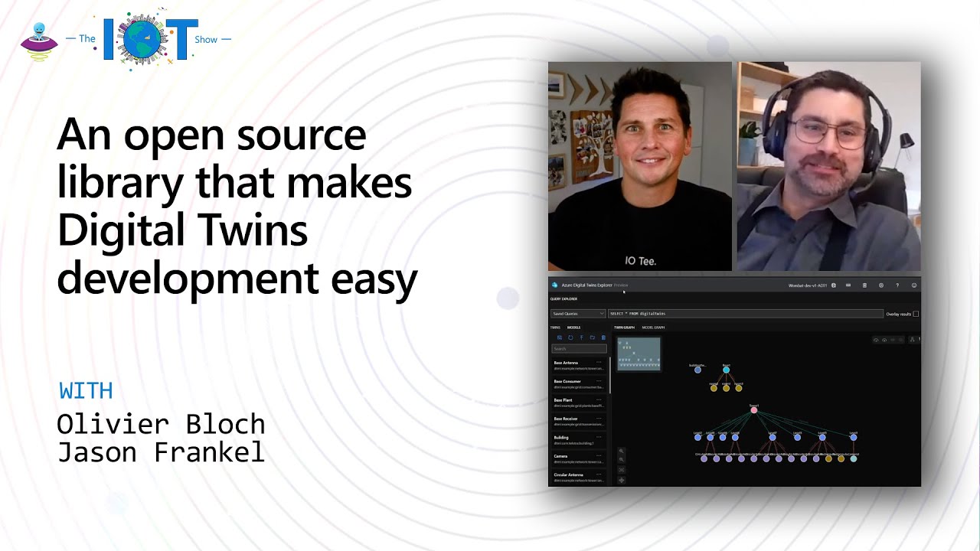The image size is (980, 551).
Task: Select the Base Plant model entry
Action: pyautogui.click(x=579, y=403)
